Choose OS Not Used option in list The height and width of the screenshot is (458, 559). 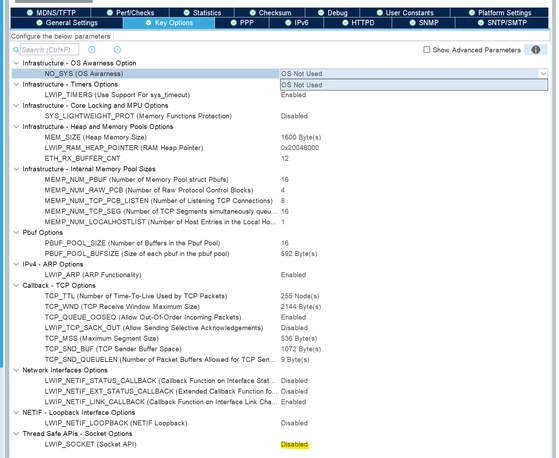pos(414,85)
